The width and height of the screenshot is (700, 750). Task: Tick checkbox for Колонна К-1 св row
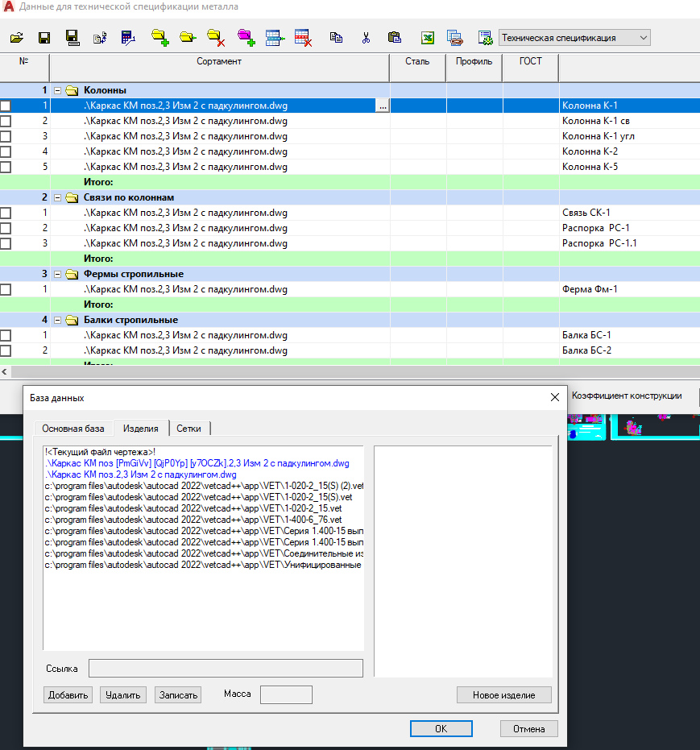(x=6, y=121)
